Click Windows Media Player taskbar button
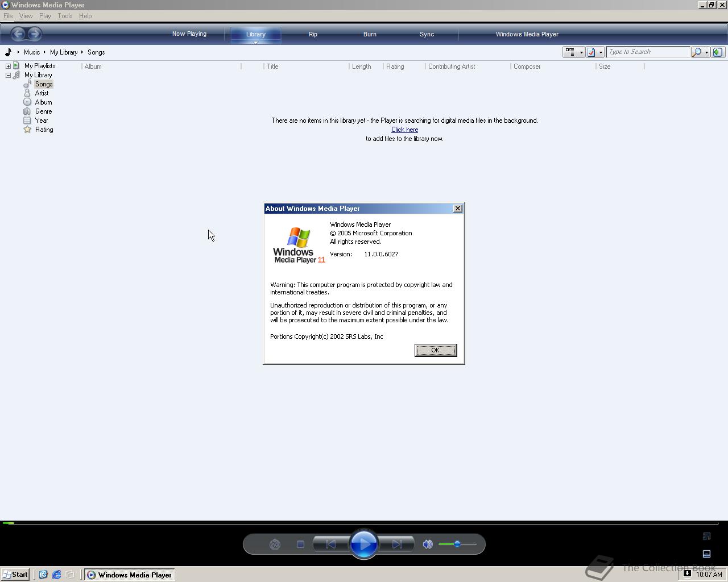Screen dimensions: 728x582 point(130,575)
